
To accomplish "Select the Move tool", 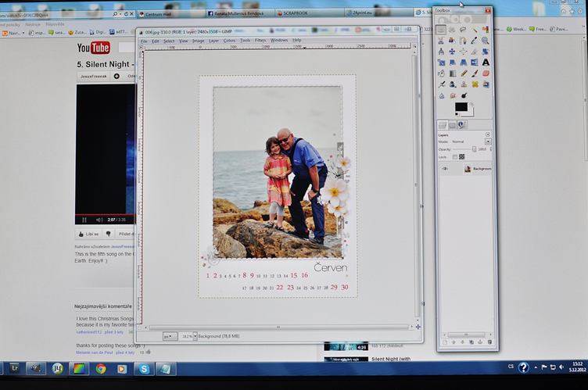I will (452, 52).
